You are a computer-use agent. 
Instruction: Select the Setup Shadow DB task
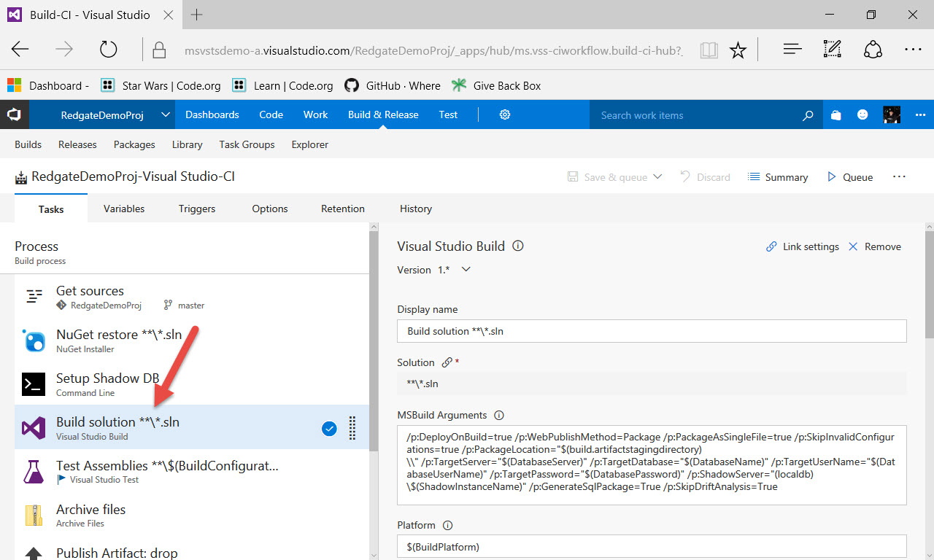coord(191,384)
